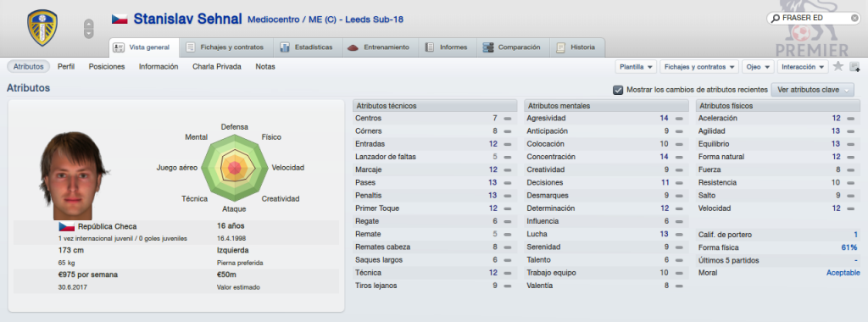Click the Entrenamiento football icon
868x322 pixels.
pyautogui.click(x=353, y=47)
